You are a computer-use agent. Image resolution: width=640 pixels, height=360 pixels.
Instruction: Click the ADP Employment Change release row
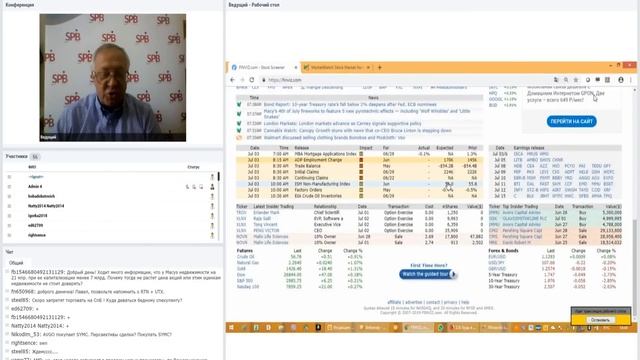point(359,160)
